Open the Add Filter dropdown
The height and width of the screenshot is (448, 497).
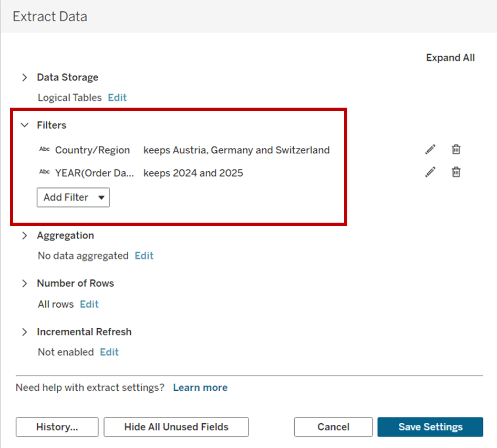(x=73, y=197)
